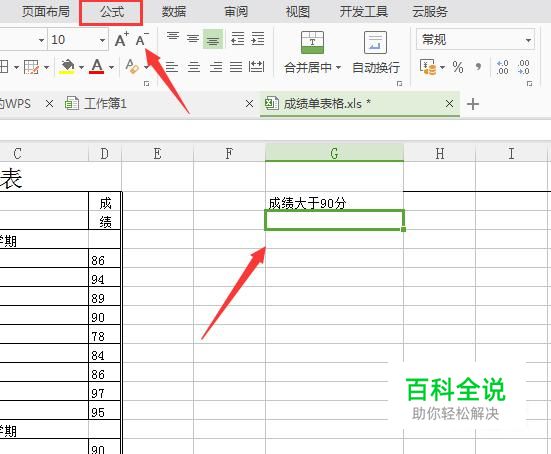Image resolution: width=551 pixels, height=454 pixels.
Task: Center text horizontally
Action: (x=194, y=67)
